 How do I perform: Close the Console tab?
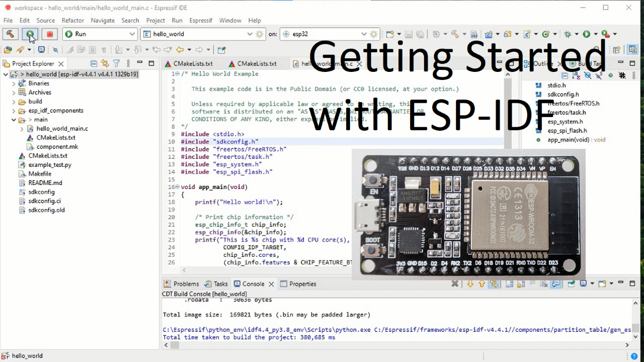(x=272, y=284)
